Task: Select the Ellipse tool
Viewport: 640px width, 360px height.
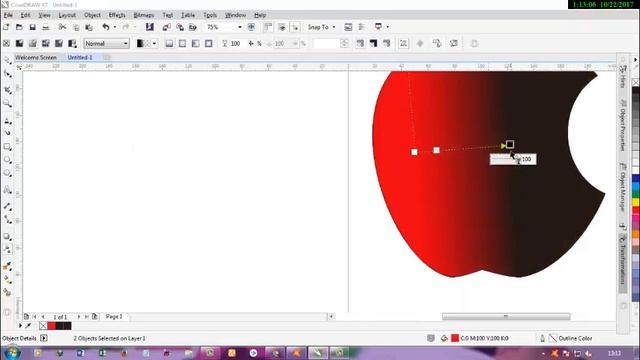Action: 7,160
